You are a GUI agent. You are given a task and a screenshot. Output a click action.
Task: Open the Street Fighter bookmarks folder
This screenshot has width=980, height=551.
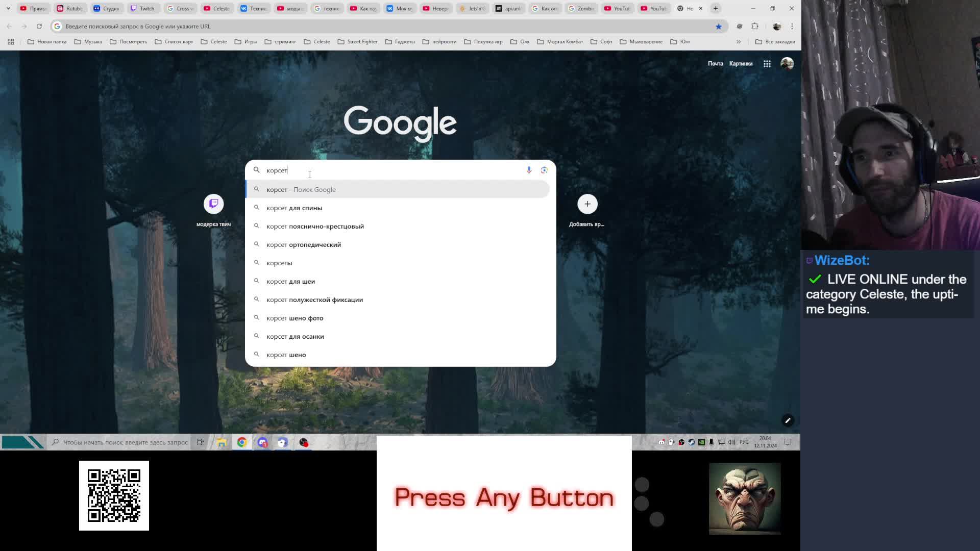pos(357,42)
